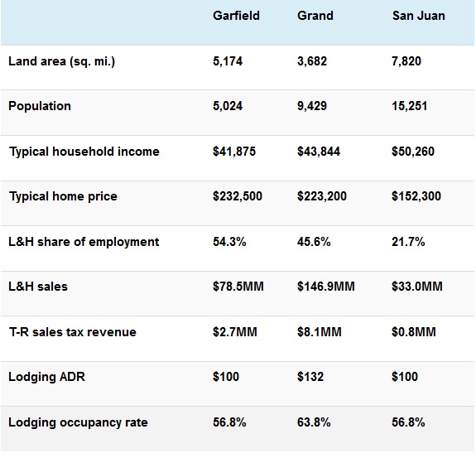Select the Typical home price label

[63, 196]
